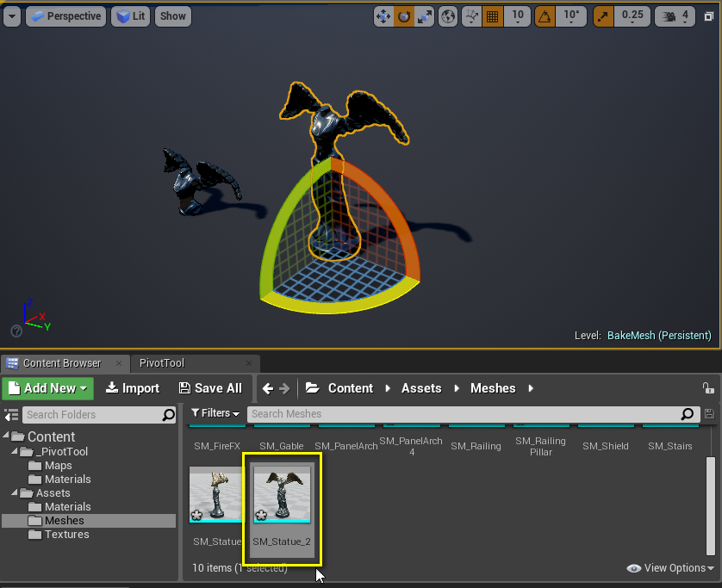Select the Rotate tool
The image size is (722, 588).
[403, 16]
